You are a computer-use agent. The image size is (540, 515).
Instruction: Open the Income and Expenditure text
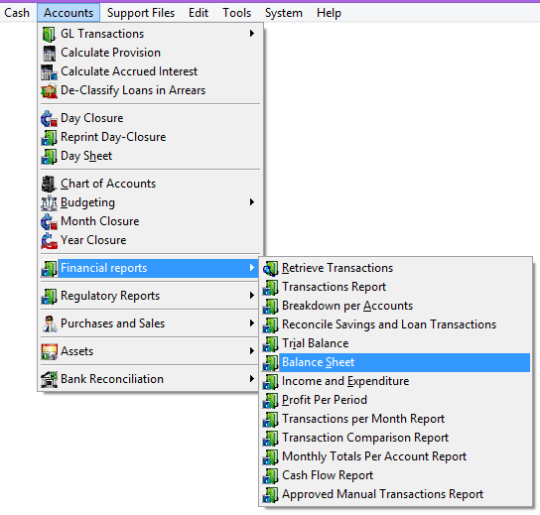pyautogui.click(x=345, y=381)
